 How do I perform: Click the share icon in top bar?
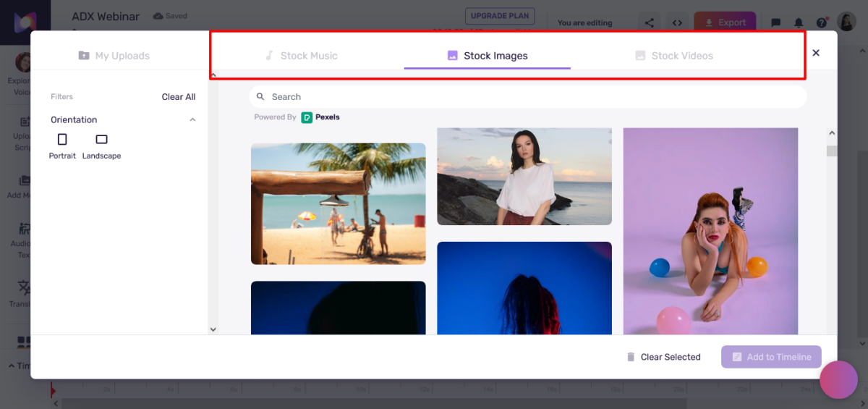pos(650,22)
